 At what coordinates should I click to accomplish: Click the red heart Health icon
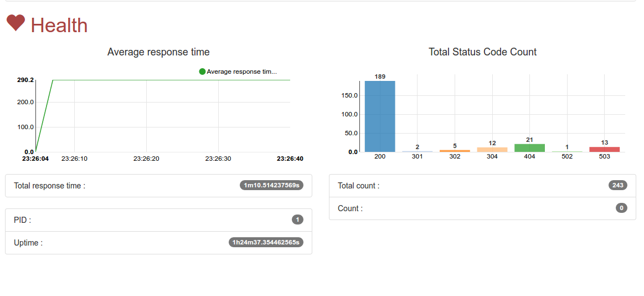click(16, 23)
